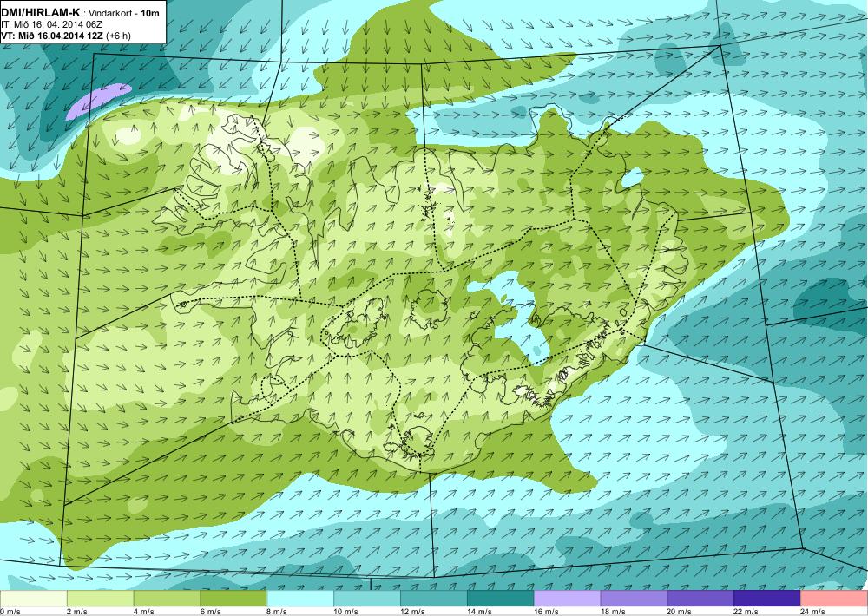Select the "8 m/s" legend label

(x=278, y=612)
